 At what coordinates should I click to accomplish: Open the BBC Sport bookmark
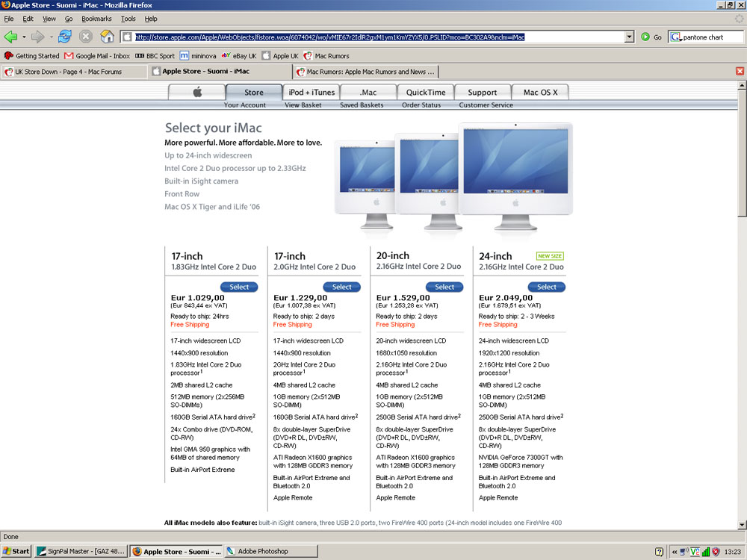tap(155, 56)
